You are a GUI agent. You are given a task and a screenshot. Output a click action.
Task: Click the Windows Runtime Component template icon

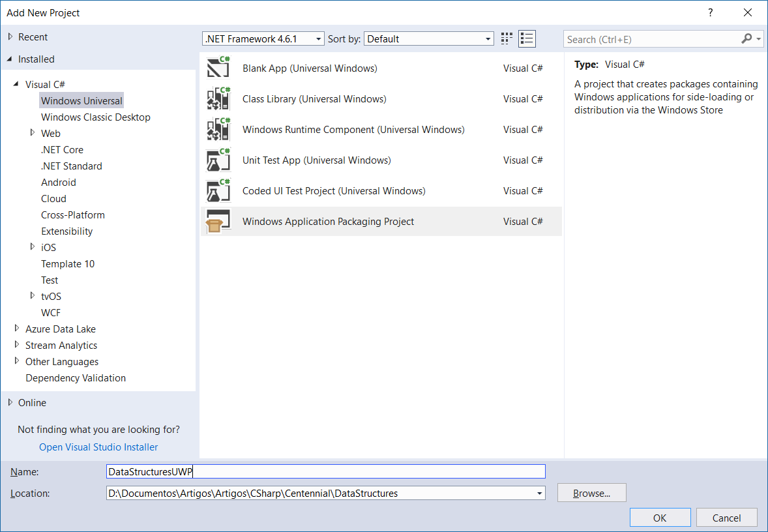pos(218,129)
